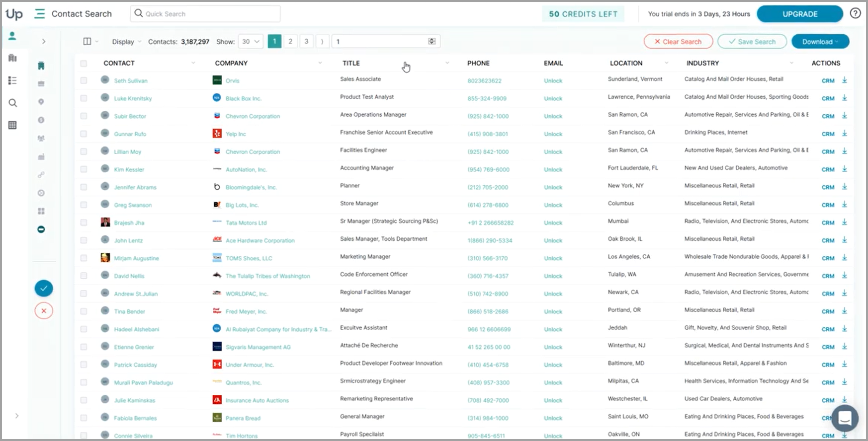The width and height of the screenshot is (868, 441).
Task: Click the location pin filter icon
Action: click(41, 102)
